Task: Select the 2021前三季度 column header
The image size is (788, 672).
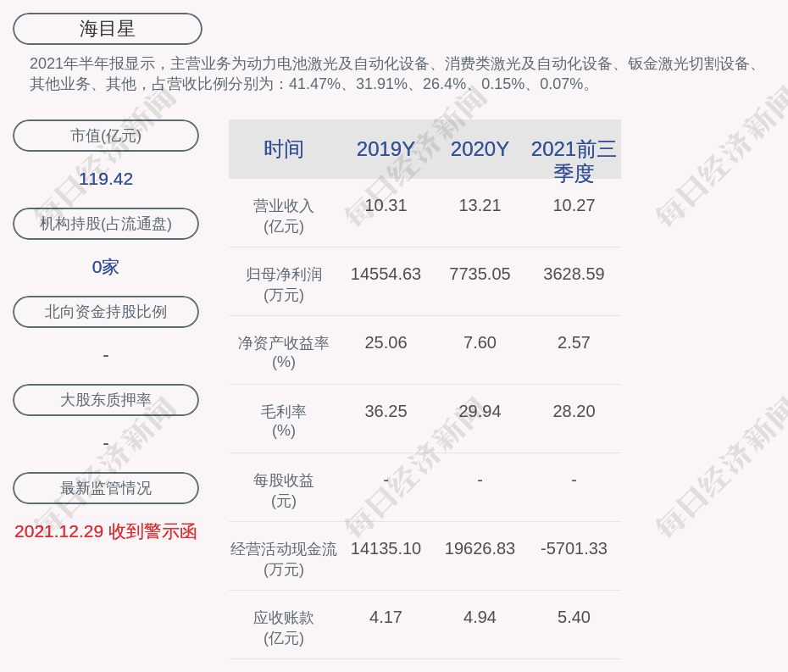Action: [x=574, y=161]
